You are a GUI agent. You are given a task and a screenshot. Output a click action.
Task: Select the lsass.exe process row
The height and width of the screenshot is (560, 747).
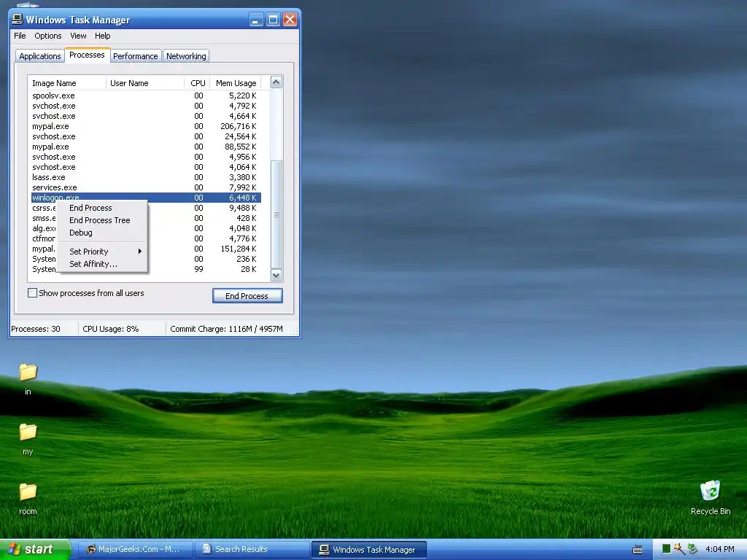146,177
